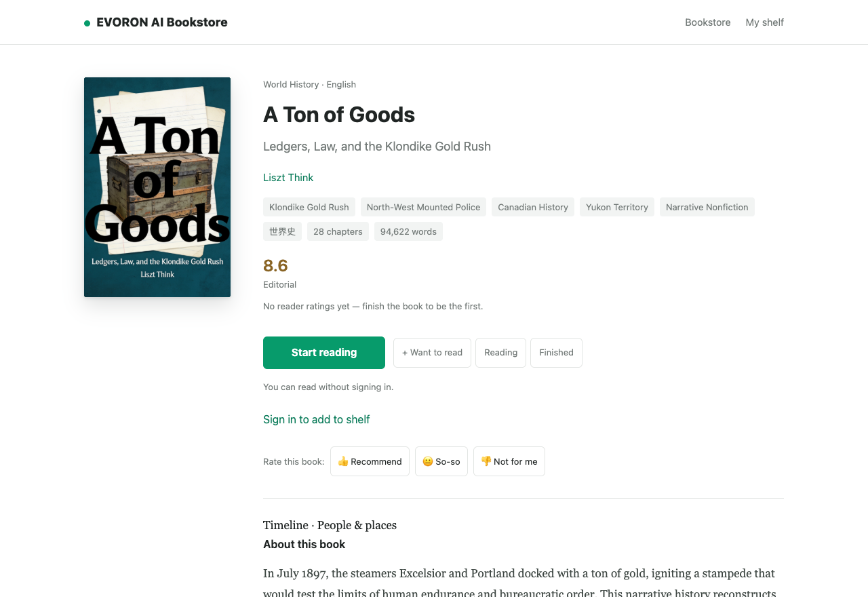
Task: Select the Klondike Gold Rush tag
Action: 309,207
